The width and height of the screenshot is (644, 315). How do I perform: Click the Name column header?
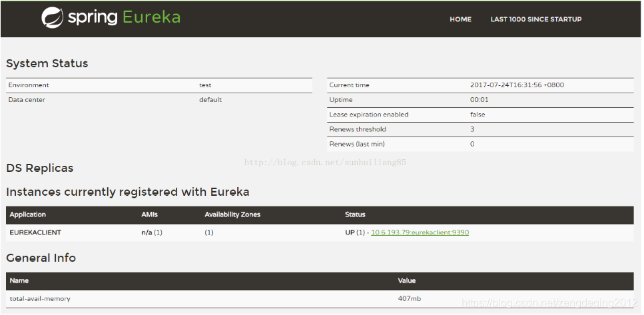click(19, 281)
